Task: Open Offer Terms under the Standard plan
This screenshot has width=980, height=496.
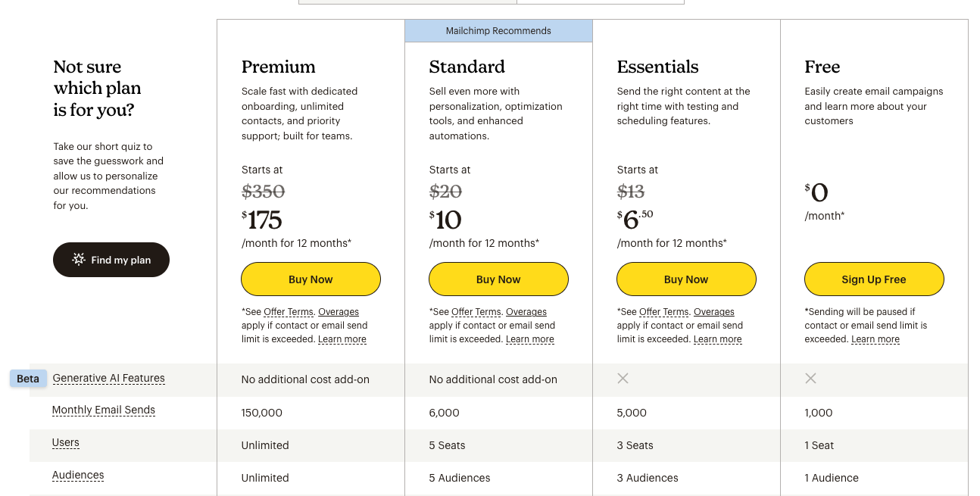Action: point(476,312)
